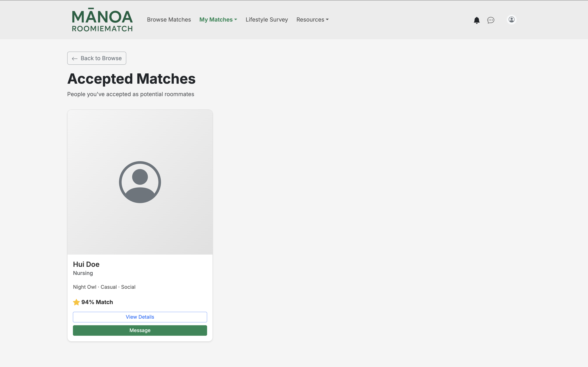
Task: Open the notifications bell icon
Action: tap(476, 20)
